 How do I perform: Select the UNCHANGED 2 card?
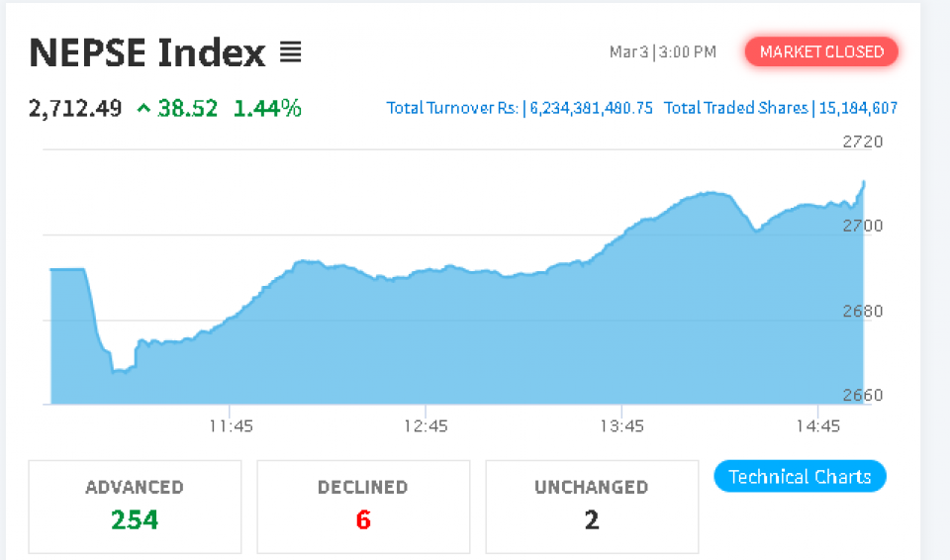tap(592, 506)
